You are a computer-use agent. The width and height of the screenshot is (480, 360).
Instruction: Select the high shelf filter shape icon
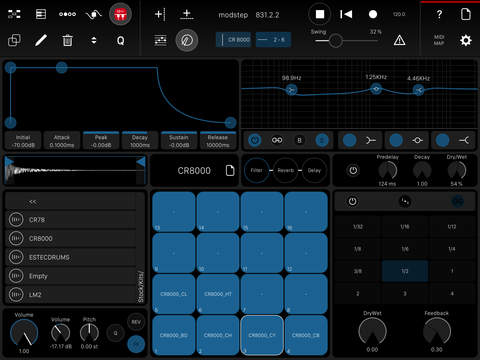click(464, 141)
